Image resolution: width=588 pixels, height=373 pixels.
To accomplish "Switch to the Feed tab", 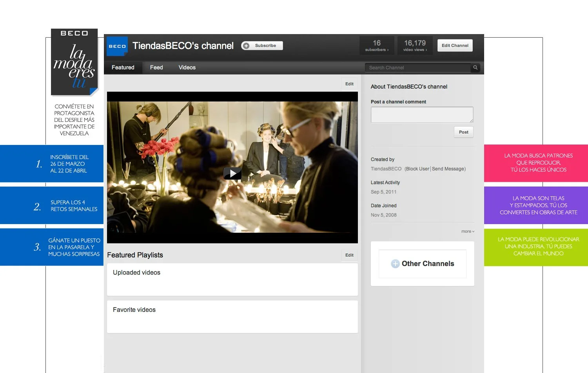I will [x=156, y=67].
